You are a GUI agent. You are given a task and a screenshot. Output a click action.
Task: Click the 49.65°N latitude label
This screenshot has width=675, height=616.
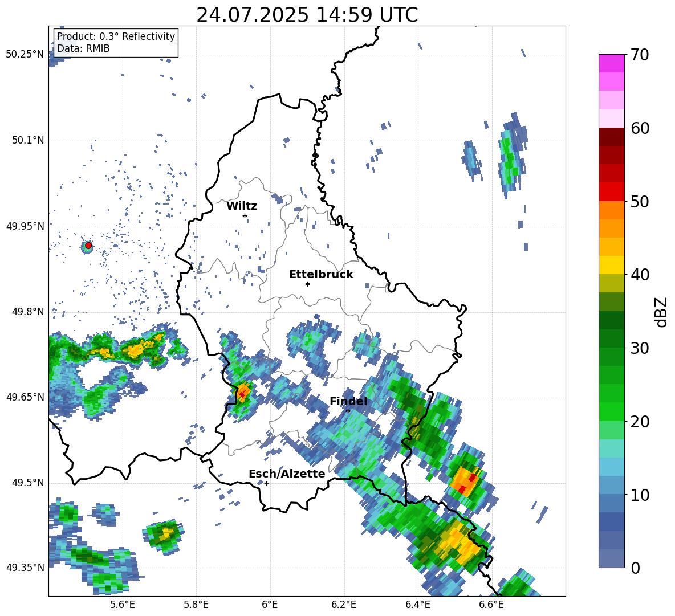(25, 397)
